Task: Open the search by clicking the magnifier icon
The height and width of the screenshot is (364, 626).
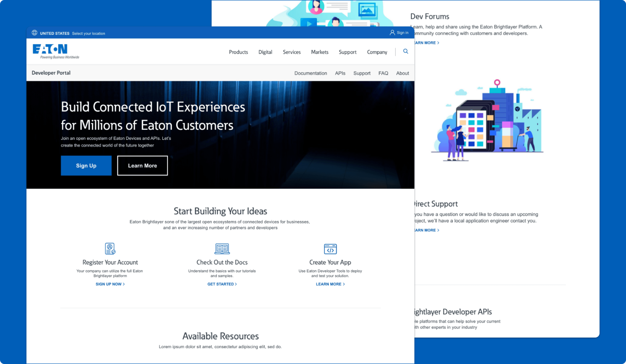Action: click(x=406, y=51)
